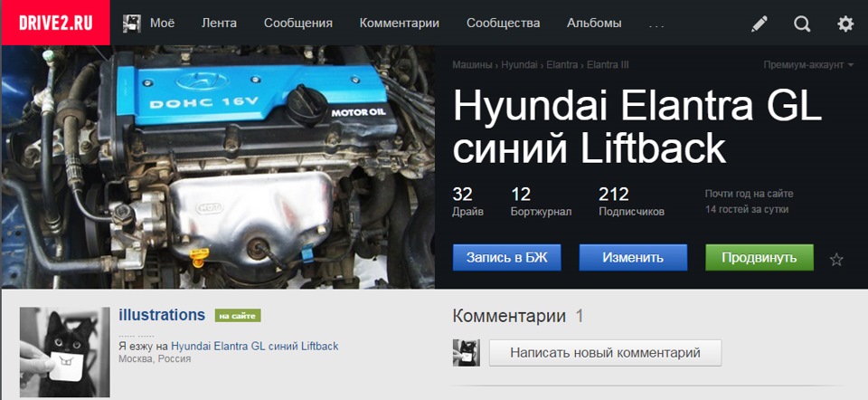The image size is (868, 400).
Task: Open the Hyundai Elantra GL синий Liftback link
Action: [255, 347]
